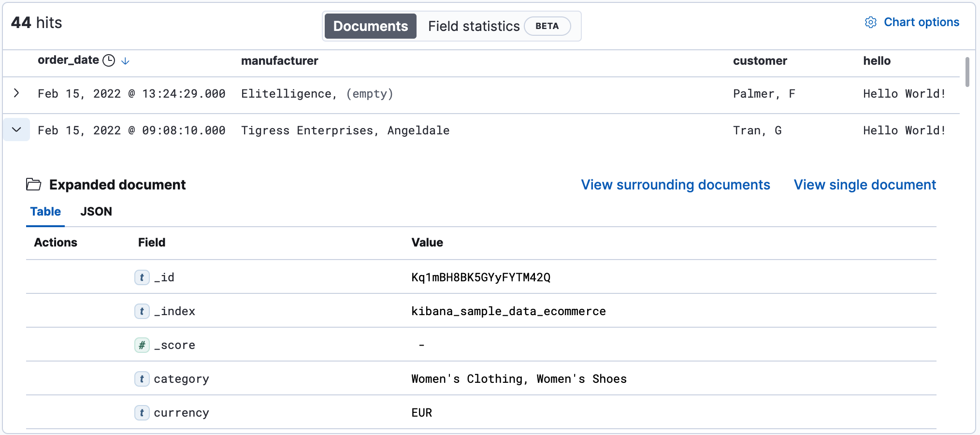Open View single document
The width and height of the screenshot is (980, 435).
point(865,185)
